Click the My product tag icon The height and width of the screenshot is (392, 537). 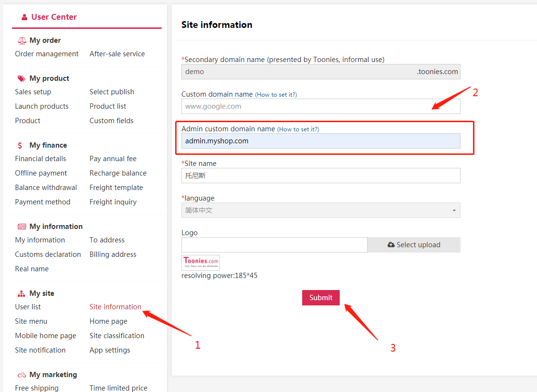(x=22, y=78)
